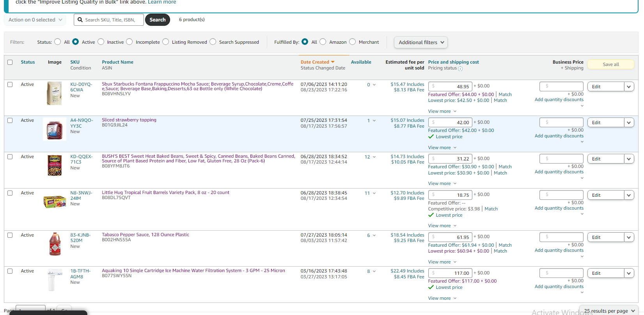Open Tabasco Pepper Sauce product thumbnail
644x315 pixels.
coord(55,244)
